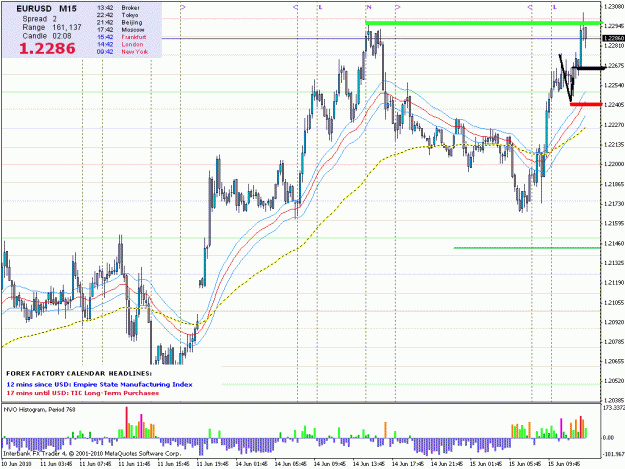
Task: Click the 1.21190 price axis label
Action: pyautogui.click(x=614, y=283)
